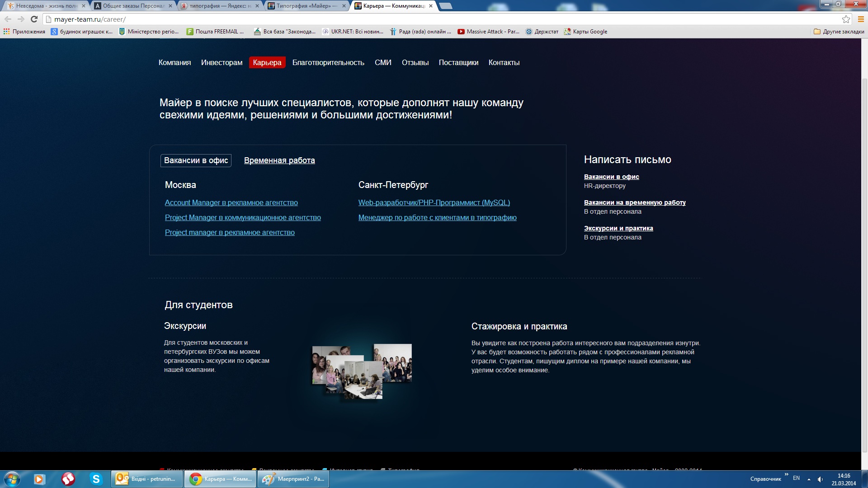
Task: Go forward to the next page
Action: coord(21,19)
